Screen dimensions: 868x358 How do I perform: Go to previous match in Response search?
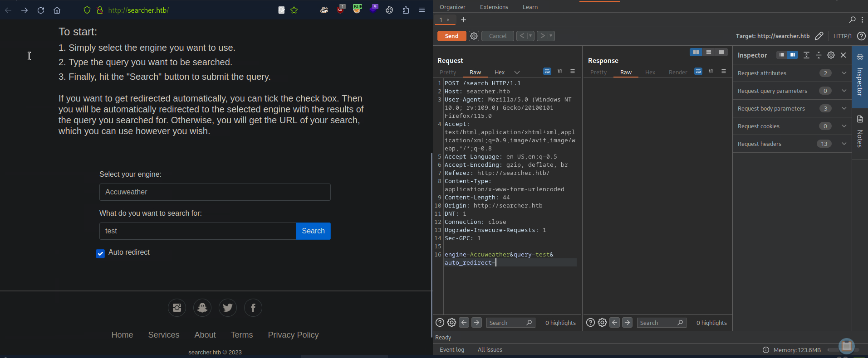[614, 322]
